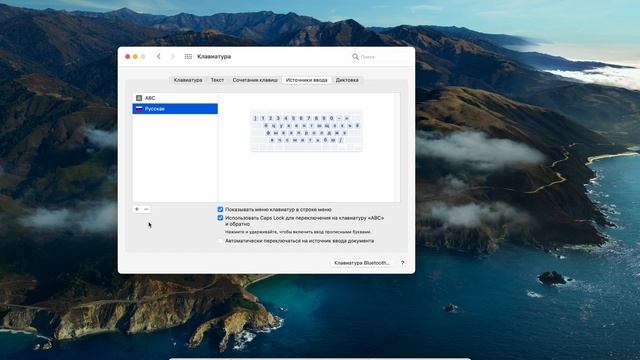640x360 pixels.
Task: Select the Русская input source
Action: point(175,109)
